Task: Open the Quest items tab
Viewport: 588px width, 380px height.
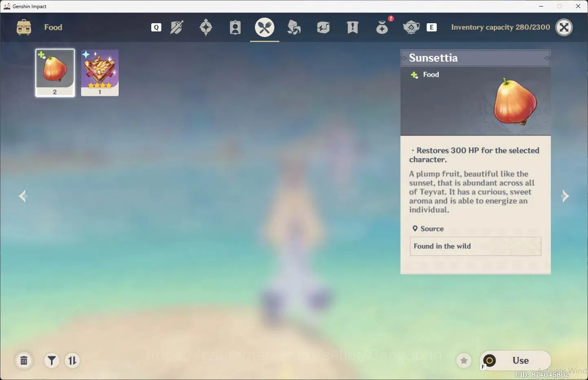Action: coord(353,27)
